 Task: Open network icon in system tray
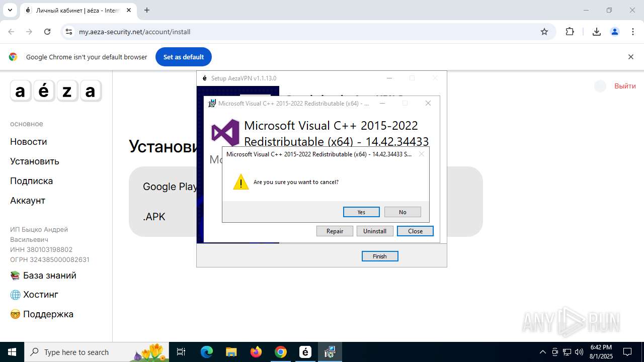[567, 352]
